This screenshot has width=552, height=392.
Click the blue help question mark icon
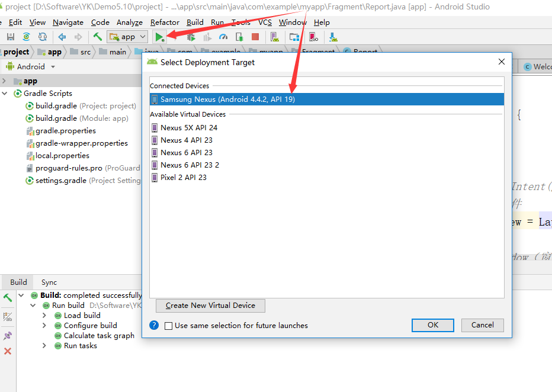(x=154, y=325)
